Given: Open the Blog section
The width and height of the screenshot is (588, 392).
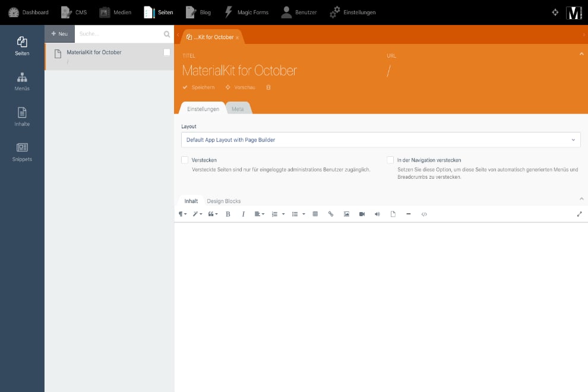Looking at the screenshot, I should [x=198, y=12].
